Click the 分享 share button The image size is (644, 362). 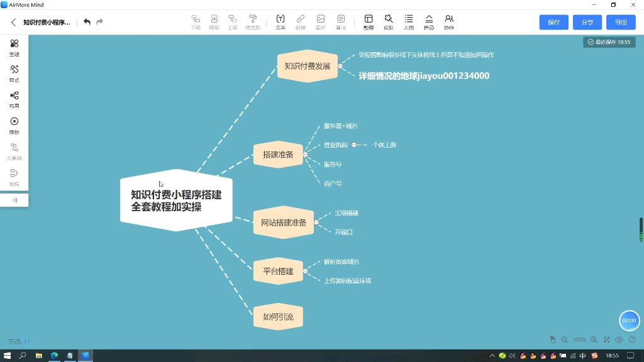click(x=587, y=22)
